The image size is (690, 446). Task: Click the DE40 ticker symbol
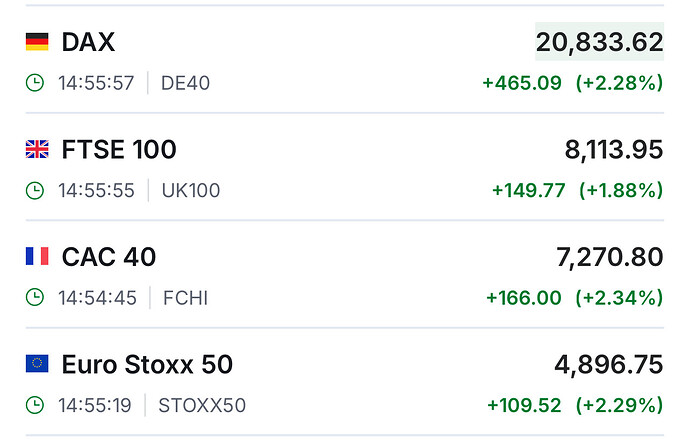click(x=185, y=83)
